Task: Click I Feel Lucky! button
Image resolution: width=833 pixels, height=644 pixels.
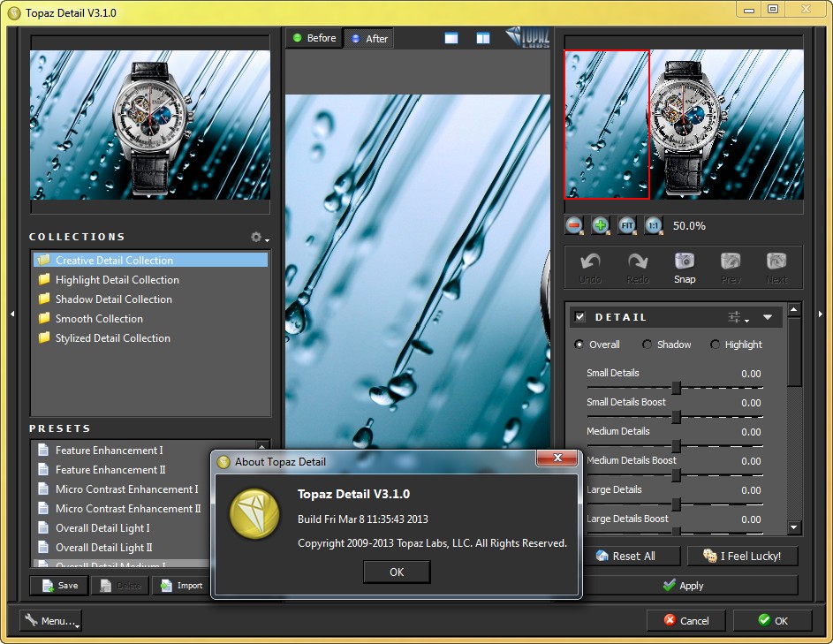Action: 742,557
